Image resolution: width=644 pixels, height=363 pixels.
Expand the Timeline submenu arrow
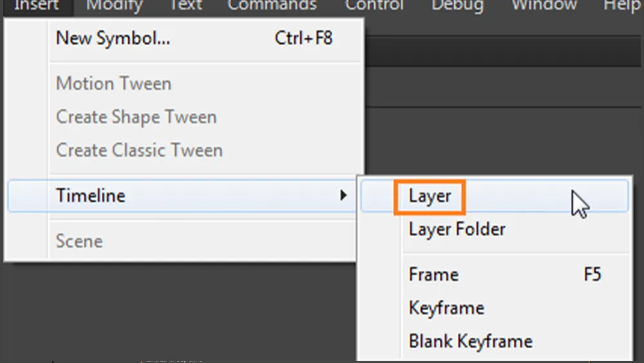344,195
